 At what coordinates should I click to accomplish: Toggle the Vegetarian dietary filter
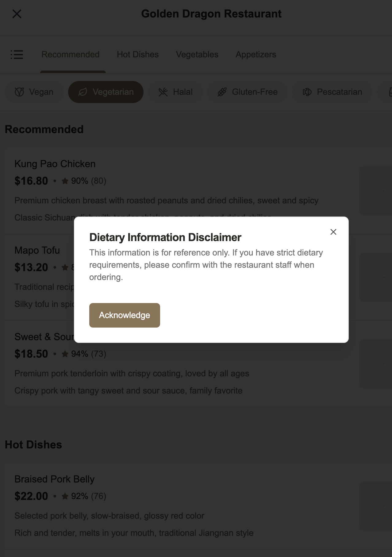[106, 92]
